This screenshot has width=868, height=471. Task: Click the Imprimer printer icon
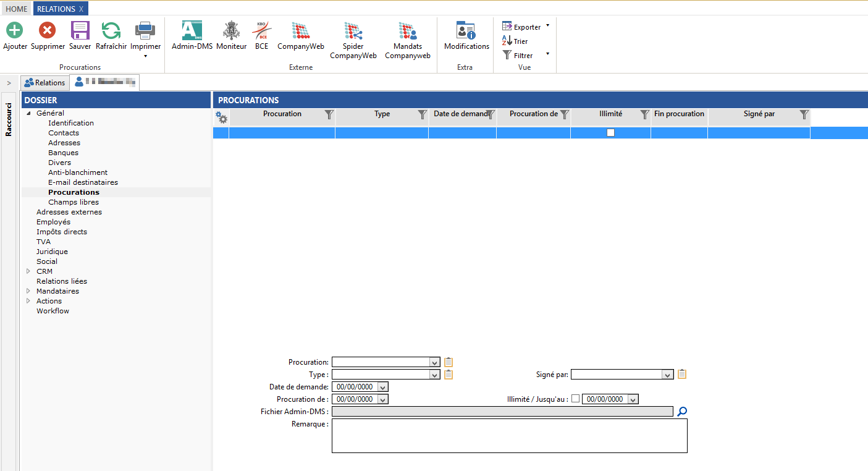(x=145, y=30)
